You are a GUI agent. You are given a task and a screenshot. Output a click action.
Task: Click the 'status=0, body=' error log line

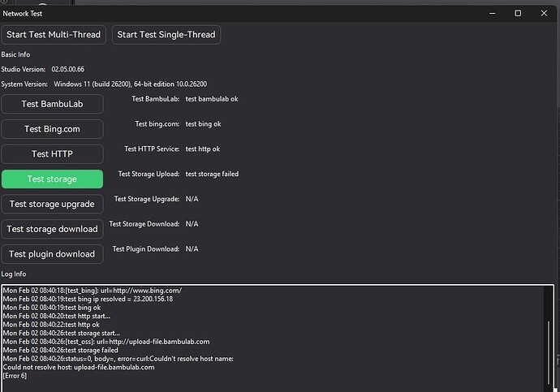[118, 359]
